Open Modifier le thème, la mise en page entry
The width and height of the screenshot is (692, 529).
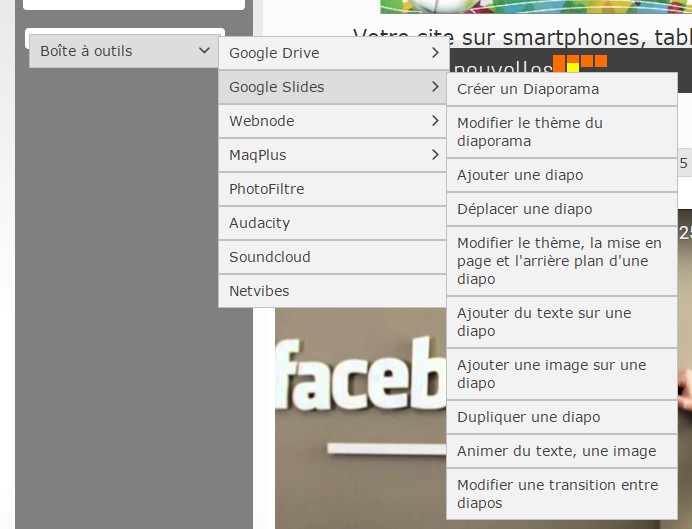(562, 261)
